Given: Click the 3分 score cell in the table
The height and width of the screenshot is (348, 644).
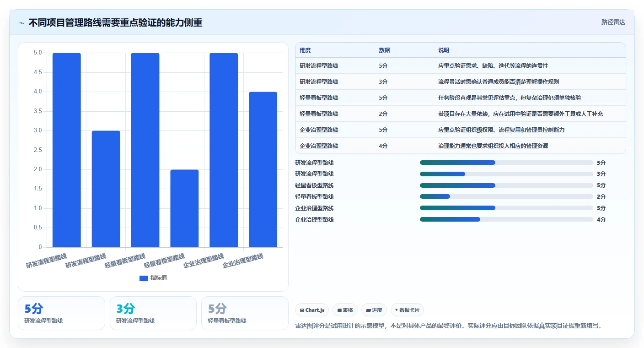Looking at the screenshot, I should [383, 82].
